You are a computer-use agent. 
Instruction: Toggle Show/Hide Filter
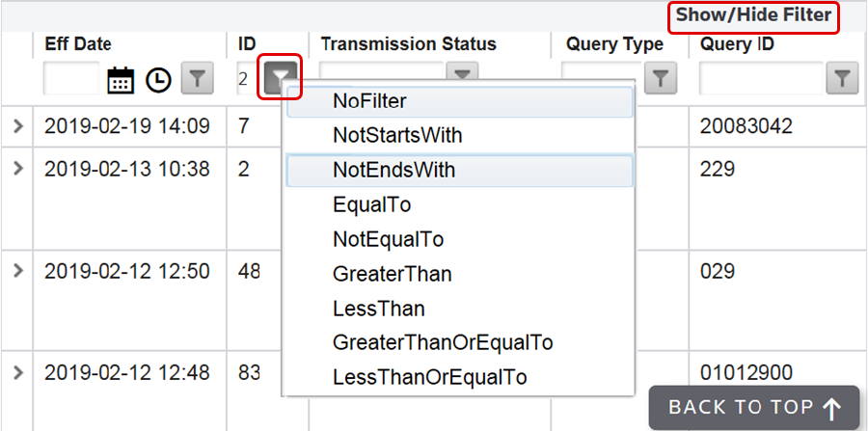pyautogui.click(x=752, y=16)
